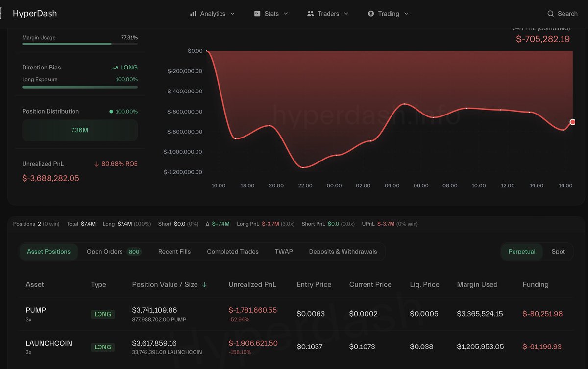Open the LAUNCHCOIN asset row

tap(296, 346)
